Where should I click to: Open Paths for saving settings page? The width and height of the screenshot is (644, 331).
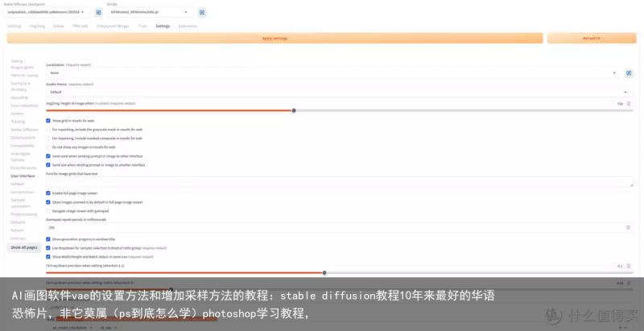point(24,75)
